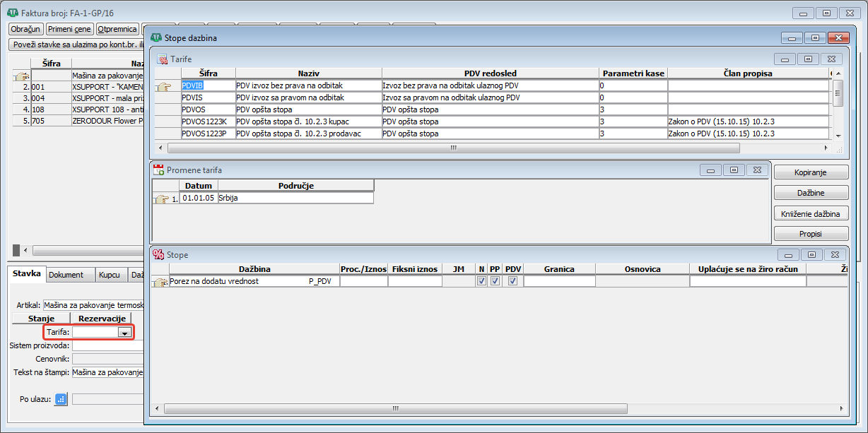Click the Tarife panel percent icon
This screenshot has width=868, height=433.
pos(162,59)
